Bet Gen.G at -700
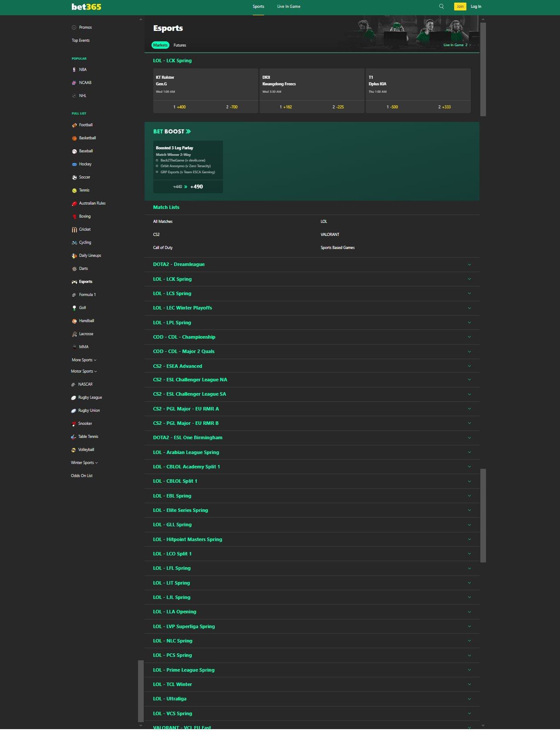The image size is (560, 740). 232,107
